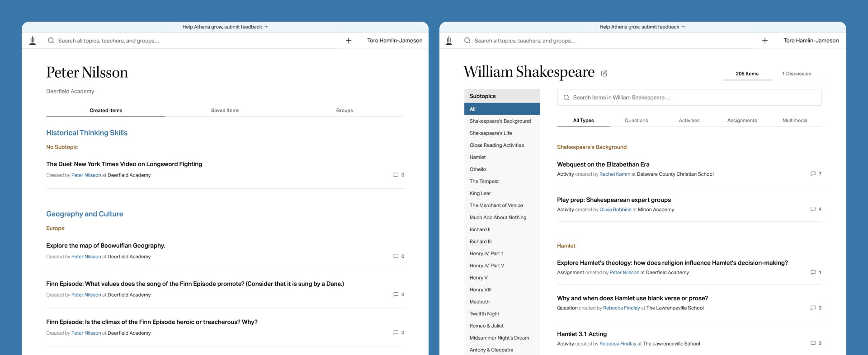Click Olivia Robbins author link
The height and width of the screenshot is (355, 868).
pyautogui.click(x=615, y=210)
